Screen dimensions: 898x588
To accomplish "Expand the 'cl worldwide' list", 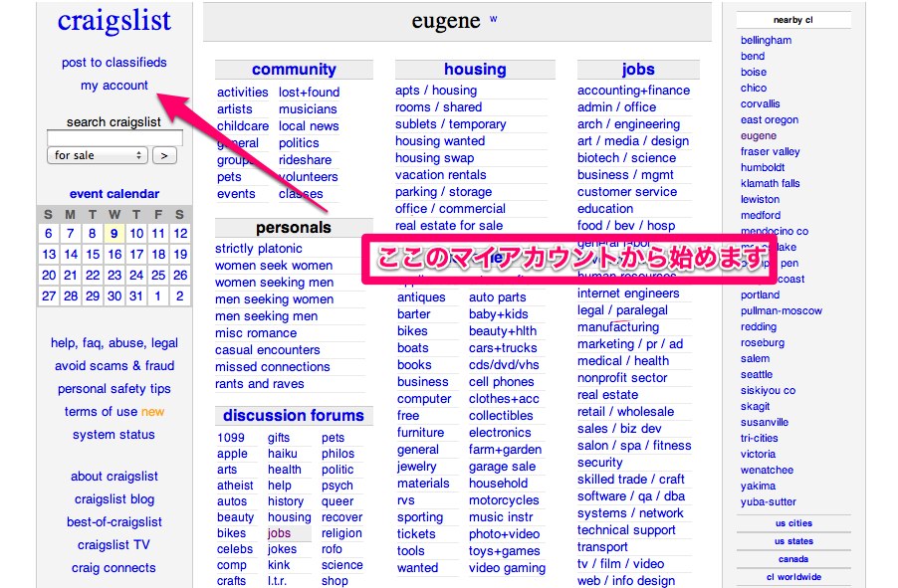I will pyautogui.click(x=793, y=577).
